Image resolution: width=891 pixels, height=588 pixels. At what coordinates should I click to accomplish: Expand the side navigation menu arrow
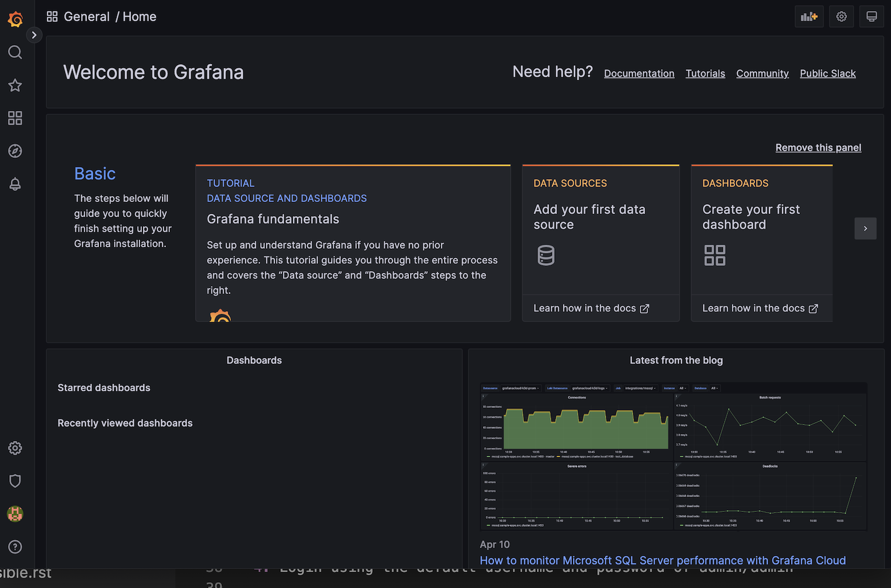(x=34, y=35)
